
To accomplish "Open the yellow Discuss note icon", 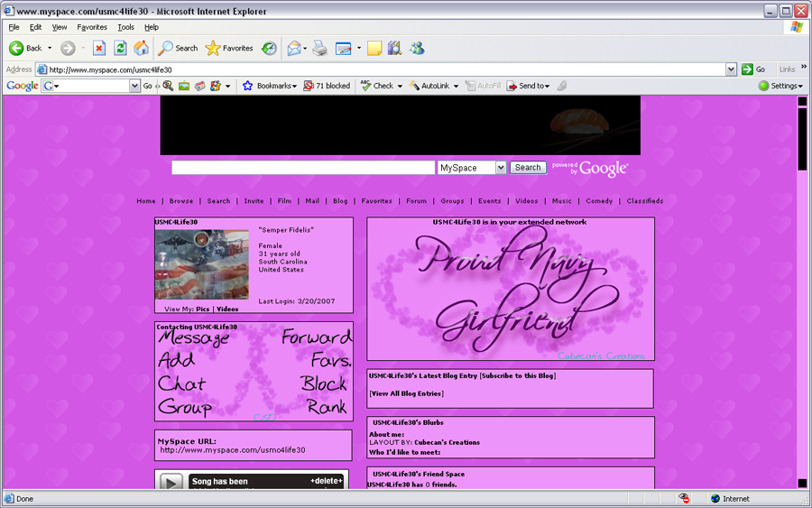I will click(x=374, y=48).
